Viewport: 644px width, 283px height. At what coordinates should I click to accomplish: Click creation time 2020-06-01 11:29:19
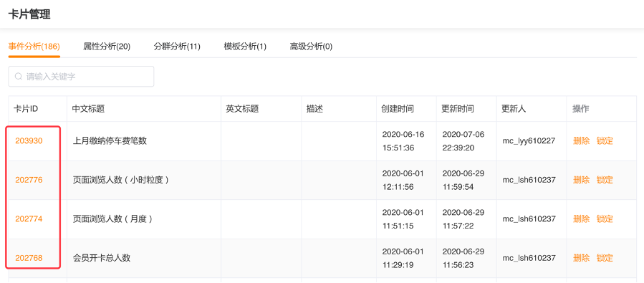click(403, 258)
